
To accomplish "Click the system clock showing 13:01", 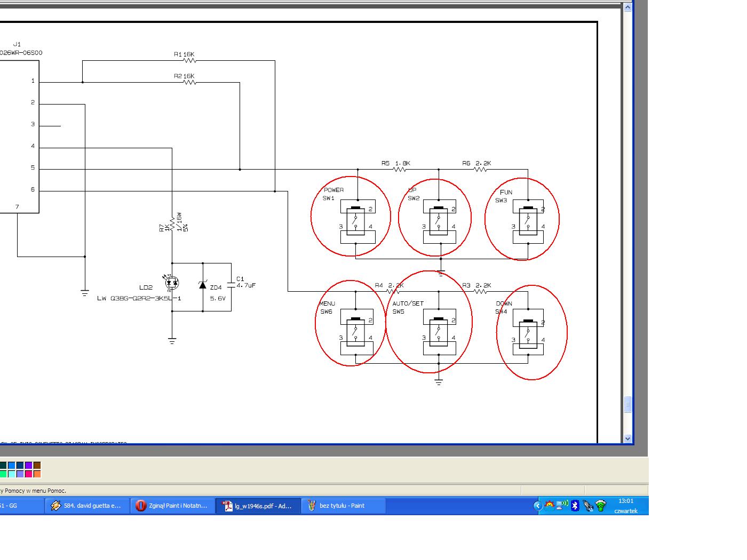I will coord(626,501).
